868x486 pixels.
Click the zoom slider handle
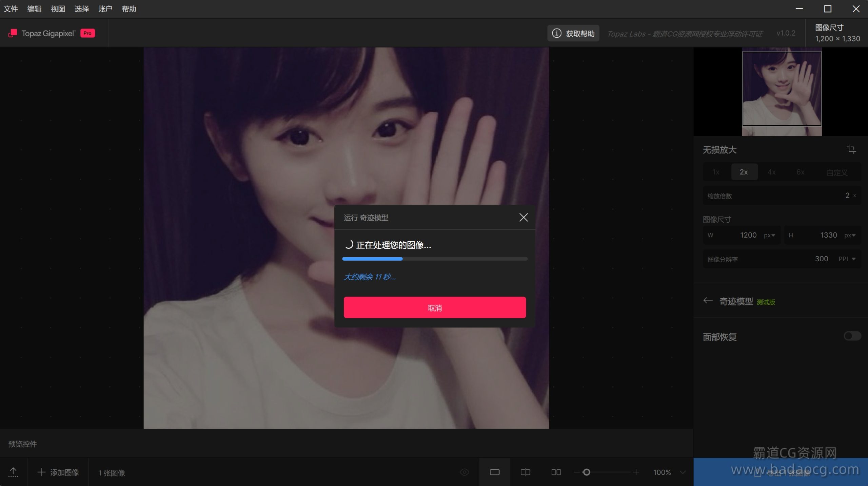pos(587,472)
